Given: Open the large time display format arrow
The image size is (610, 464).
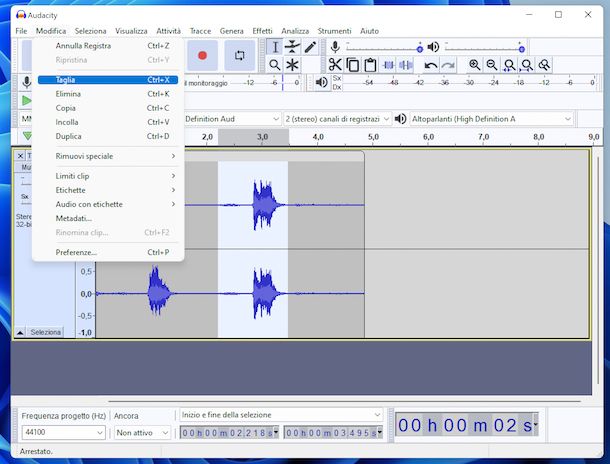Looking at the screenshot, I should pos(535,425).
